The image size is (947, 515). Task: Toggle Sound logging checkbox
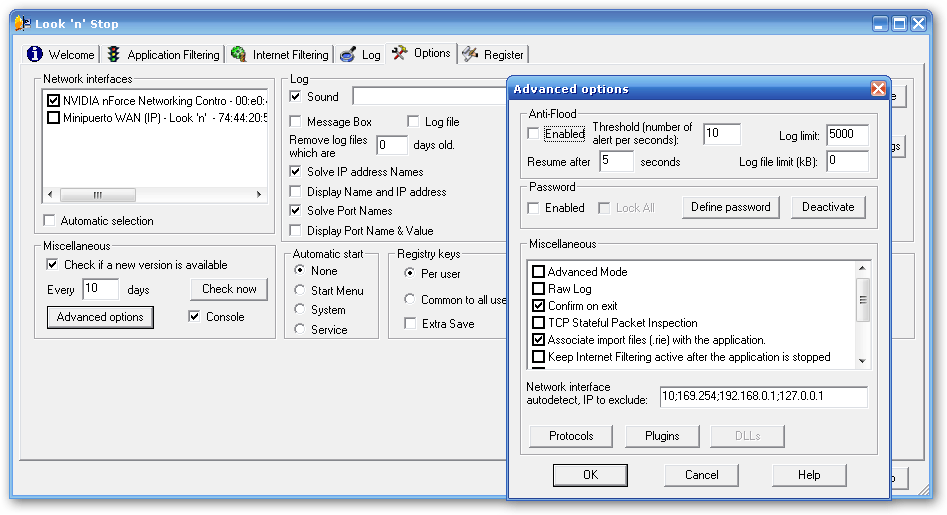click(295, 96)
